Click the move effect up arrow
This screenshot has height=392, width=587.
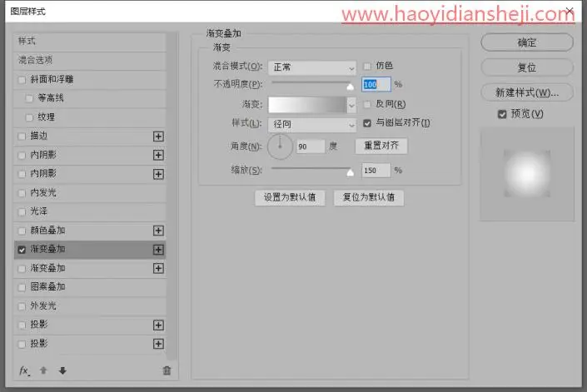tap(43, 370)
